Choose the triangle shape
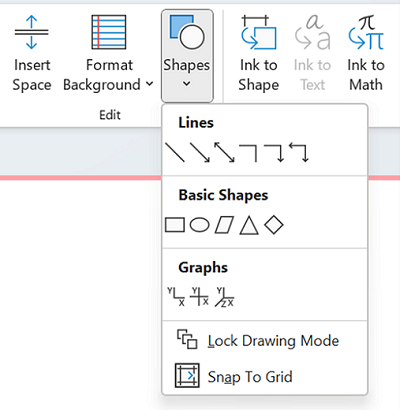Screen dimensions: 400x410 point(249,225)
